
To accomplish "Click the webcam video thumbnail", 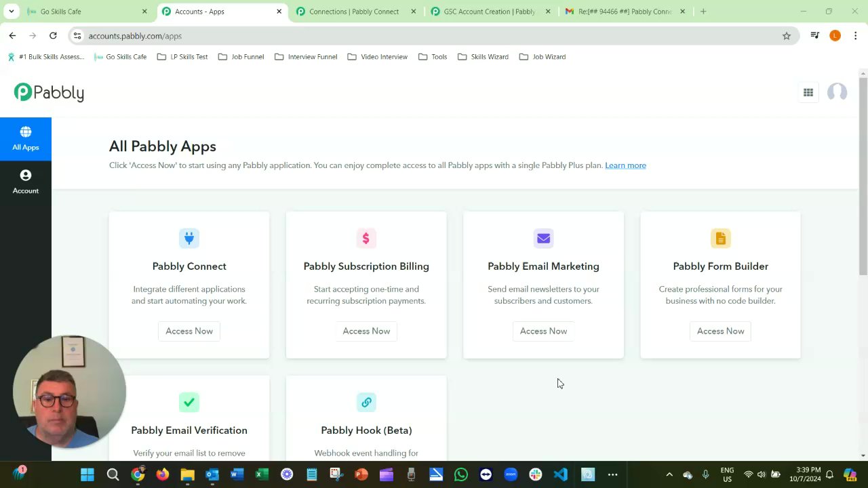I will point(69,392).
